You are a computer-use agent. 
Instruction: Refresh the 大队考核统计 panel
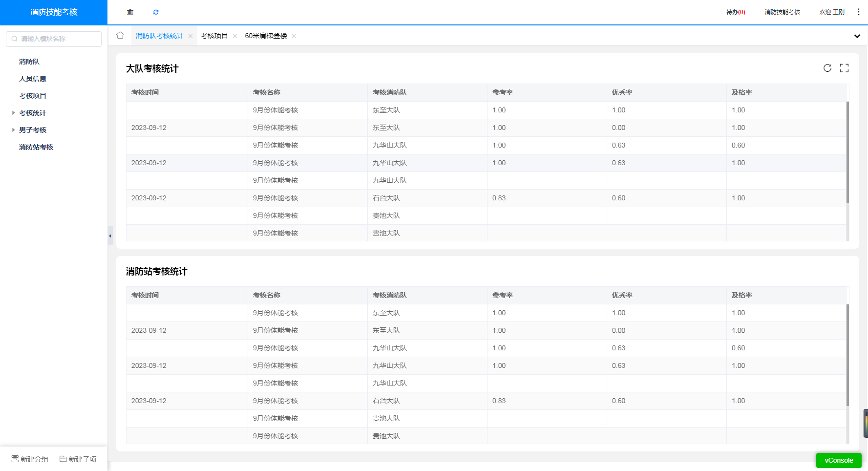tap(827, 68)
